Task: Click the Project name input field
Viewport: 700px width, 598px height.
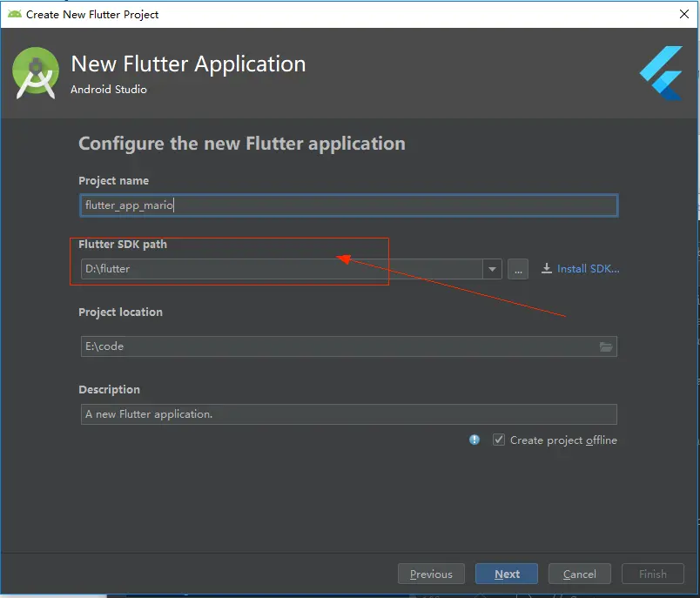Action: (348, 205)
